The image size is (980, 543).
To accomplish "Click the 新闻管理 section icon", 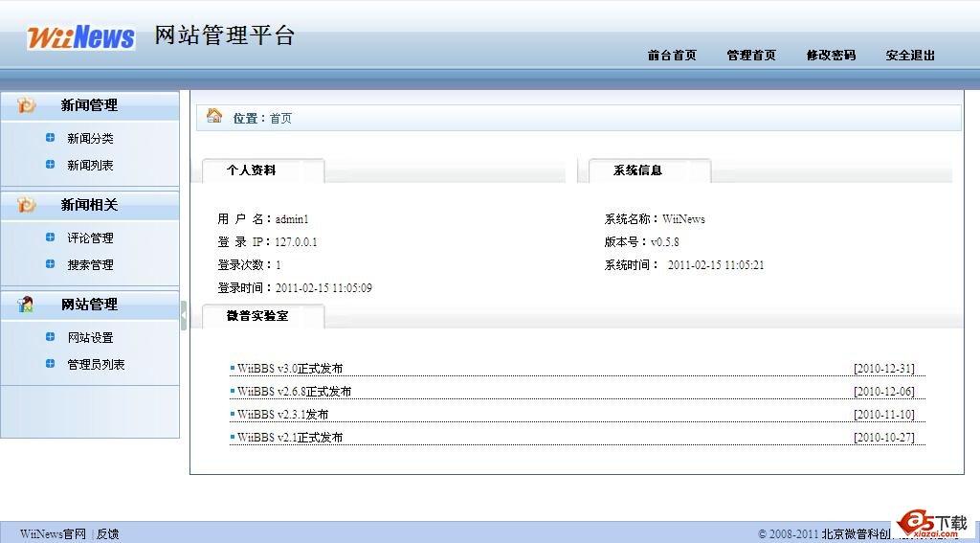I will tap(26, 105).
